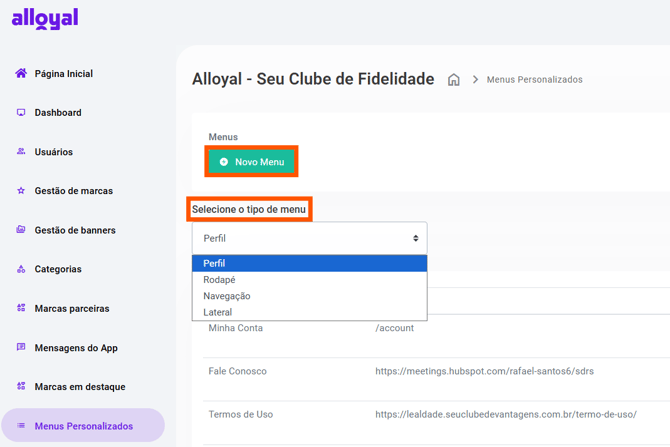
Task: Click the /account path cell
Action: (394, 328)
